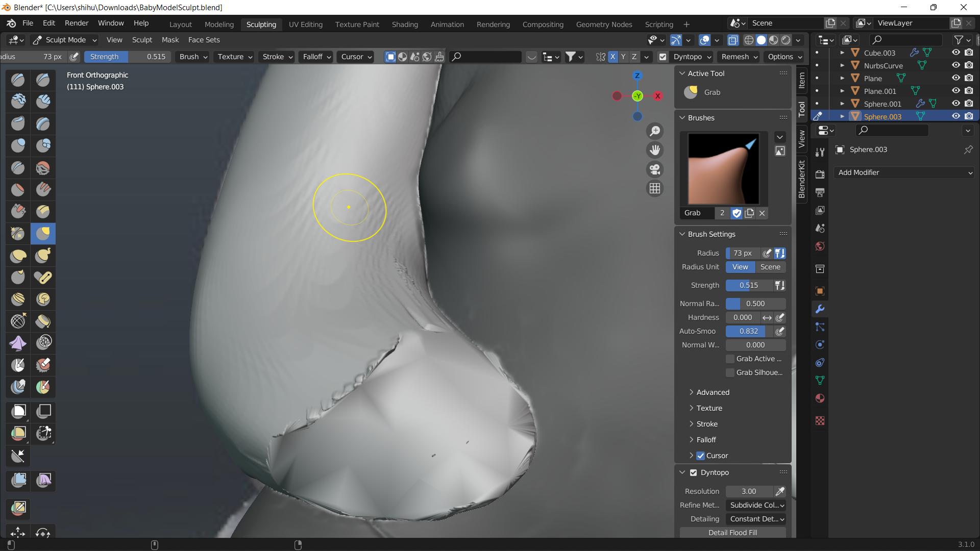This screenshot has width=980, height=551.
Task: Adjust the Auto-Smooth slider value
Action: pyautogui.click(x=748, y=331)
